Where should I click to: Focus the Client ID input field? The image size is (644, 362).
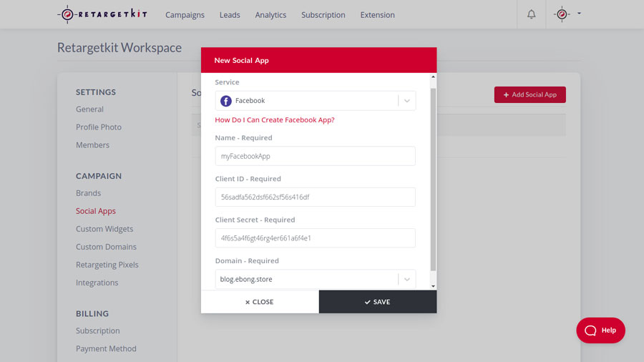click(x=315, y=197)
